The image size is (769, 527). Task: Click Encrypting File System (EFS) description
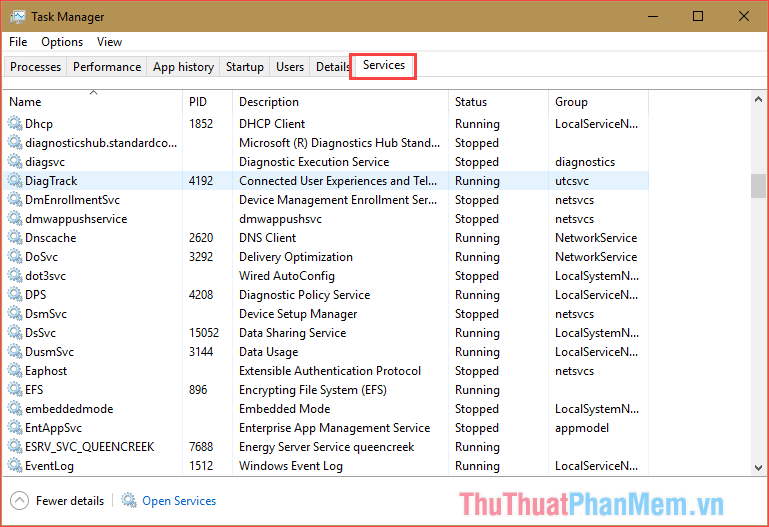coord(313,390)
